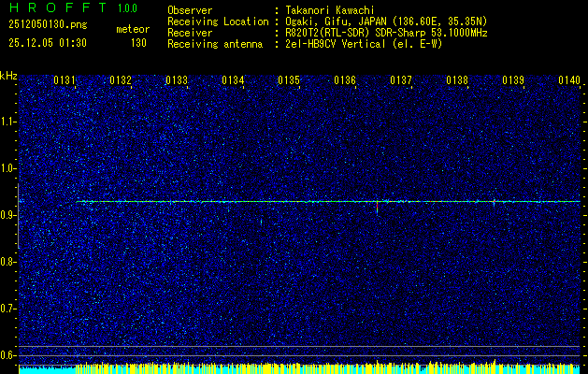Image resolution: width=588 pixels, height=374 pixels.
Task: Click the R820T2(RTL-SDR) receiver description
Action: click(x=386, y=33)
